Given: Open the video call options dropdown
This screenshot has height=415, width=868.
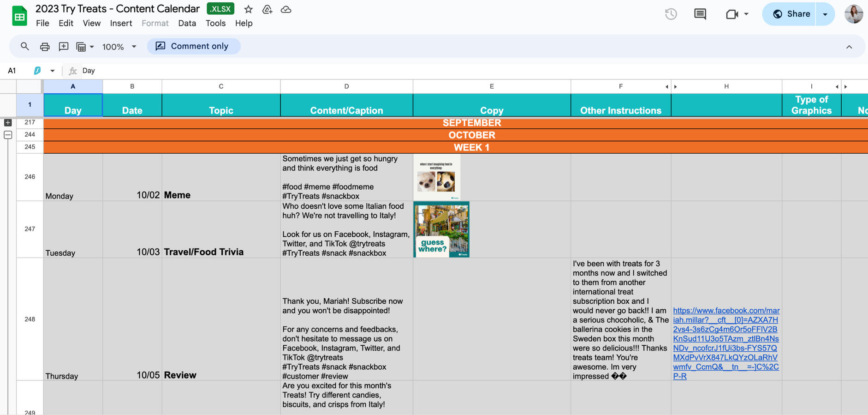Looking at the screenshot, I should (x=746, y=14).
